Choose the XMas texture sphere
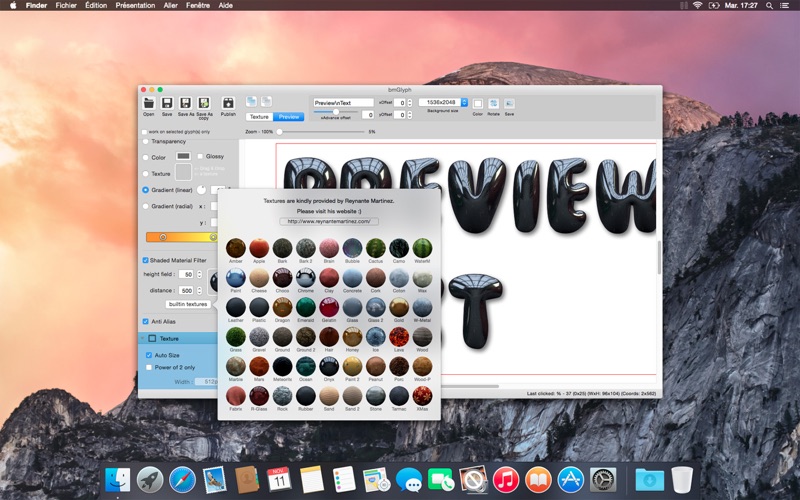800x500 pixels. tap(422, 396)
